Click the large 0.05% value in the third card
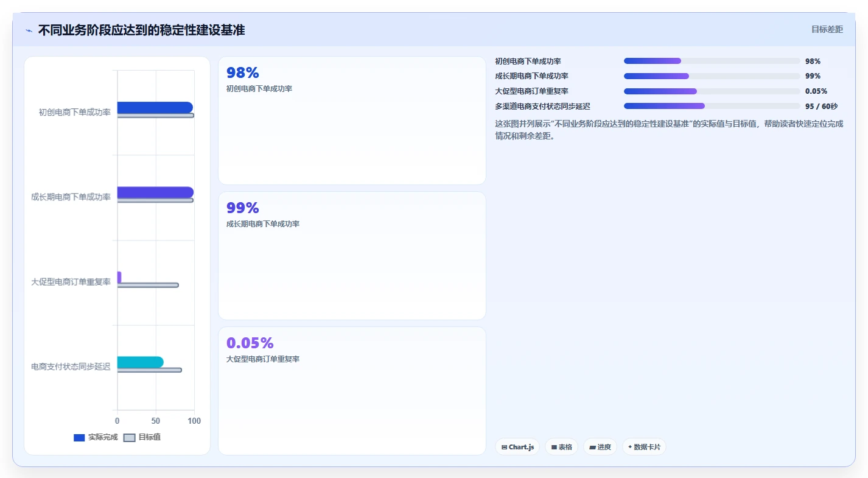This screenshot has width=868, height=478. (x=250, y=343)
